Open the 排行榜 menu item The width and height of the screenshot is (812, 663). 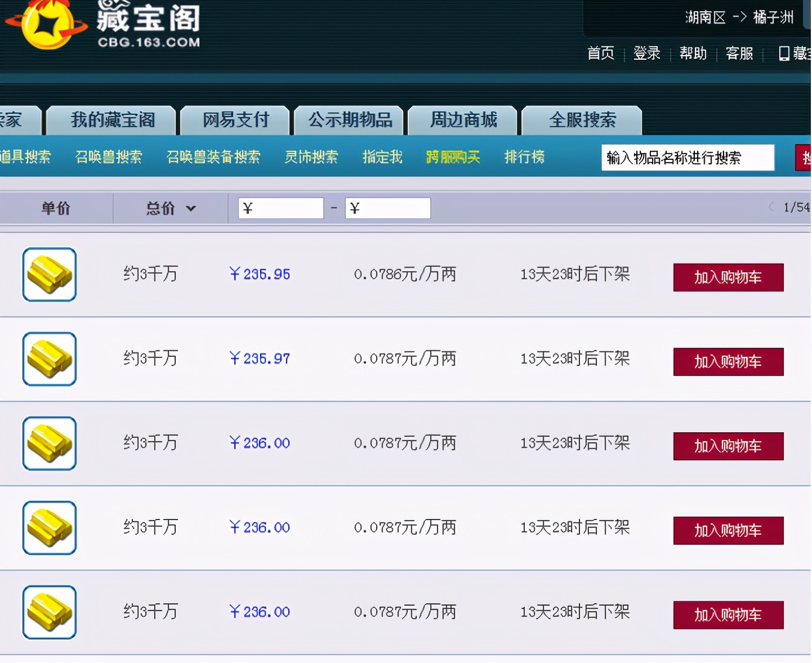(x=524, y=157)
